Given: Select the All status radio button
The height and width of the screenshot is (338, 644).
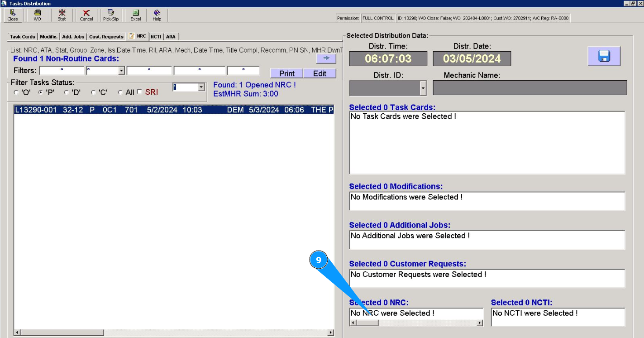Looking at the screenshot, I should click(x=120, y=92).
